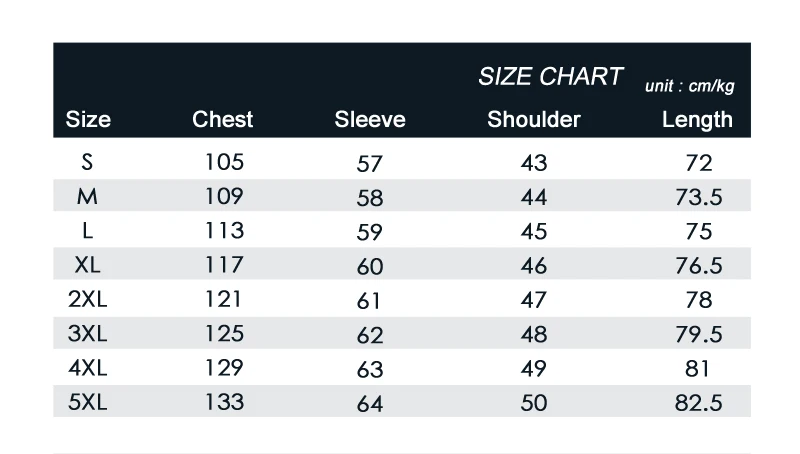Select the Chest column header

[x=222, y=119]
